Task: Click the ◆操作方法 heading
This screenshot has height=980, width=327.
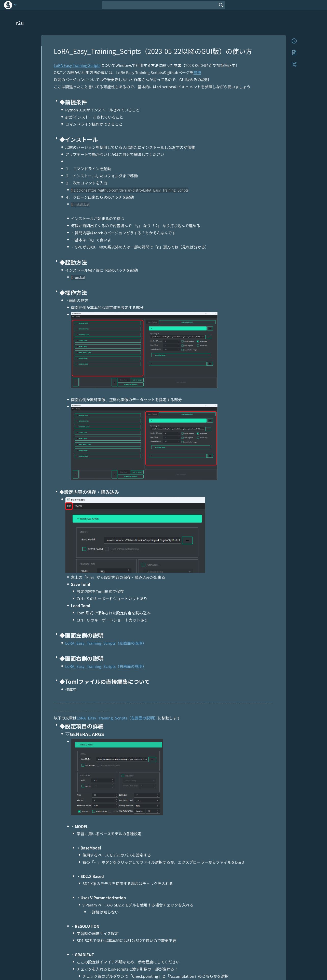Action: (73, 293)
